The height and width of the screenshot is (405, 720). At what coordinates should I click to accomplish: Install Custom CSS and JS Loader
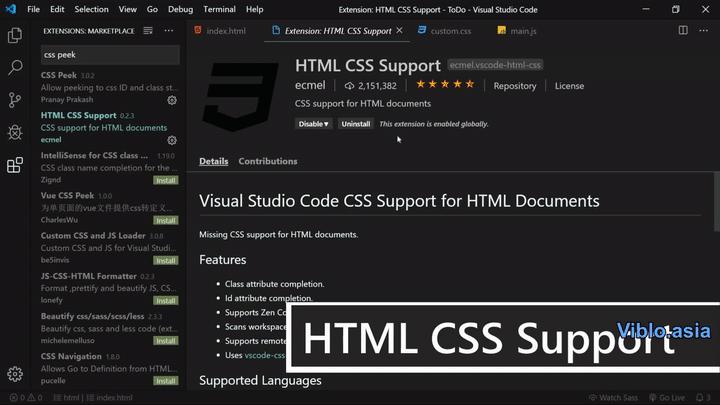point(165,260)
